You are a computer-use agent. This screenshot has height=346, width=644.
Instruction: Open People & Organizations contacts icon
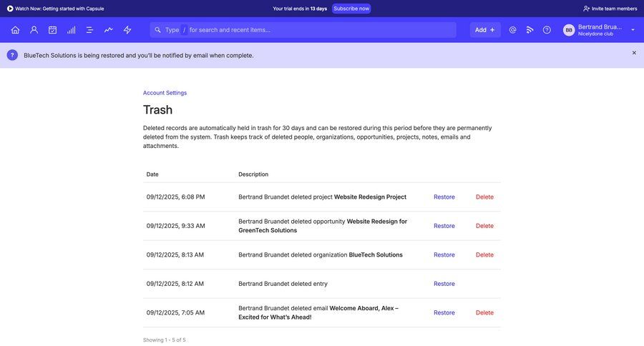34,30
